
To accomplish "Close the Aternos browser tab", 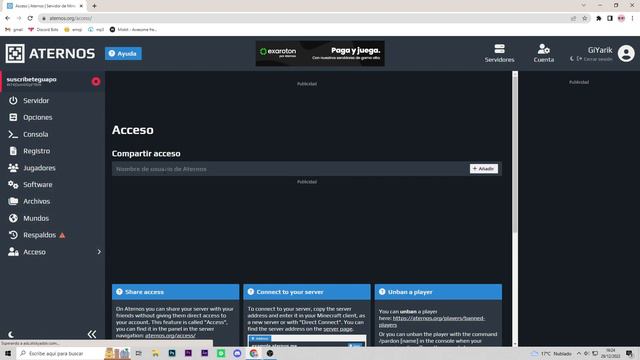I will pyautogui.click(x=81, y=6).
